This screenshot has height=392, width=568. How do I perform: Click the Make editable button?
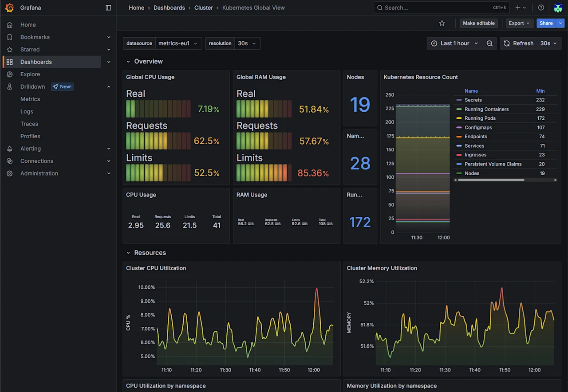tap(478, 23)
